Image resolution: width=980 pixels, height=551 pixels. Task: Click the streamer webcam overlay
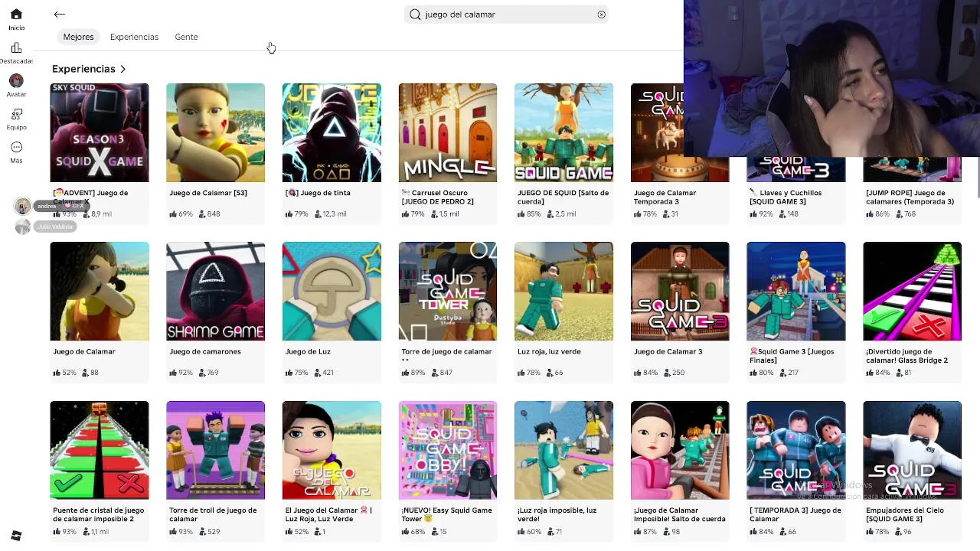[x=831, y=78]
